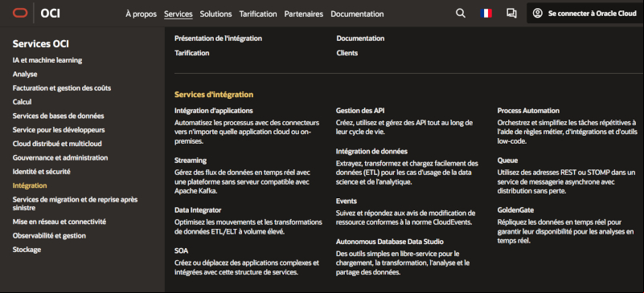Open the Tarification top menu item
The height and width of the screenshot is (293, 644).
(258, 14)
